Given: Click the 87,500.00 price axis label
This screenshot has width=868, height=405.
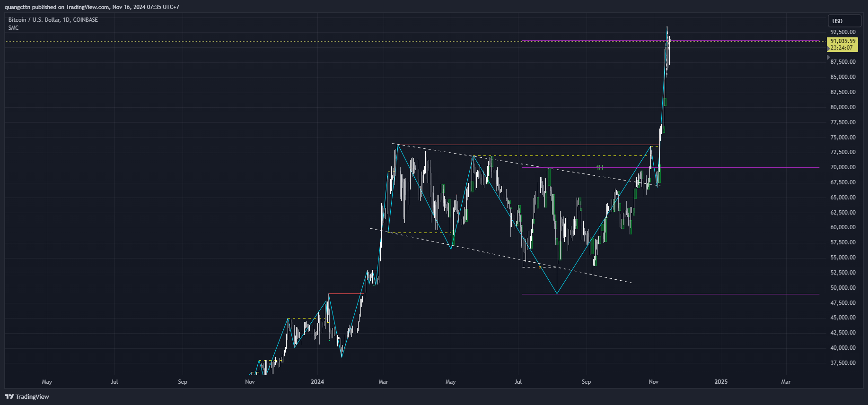Looking at the screenshot, I should tap(843, 62).
